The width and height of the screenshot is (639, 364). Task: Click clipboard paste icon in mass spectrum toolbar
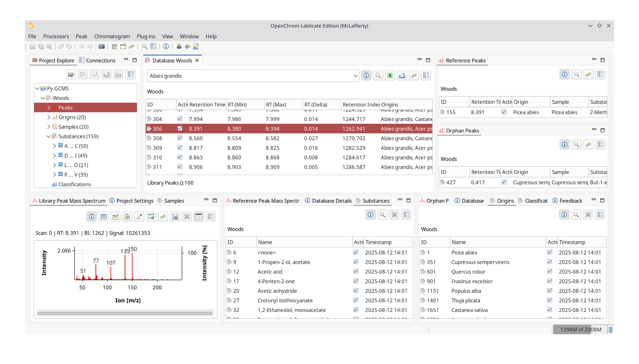click(x=127, y=217)
